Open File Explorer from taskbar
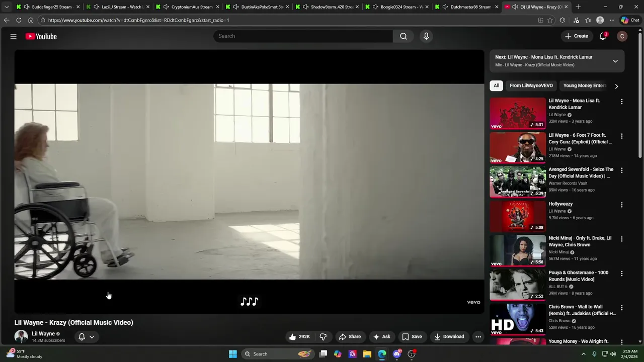644x362 pixels. coord(367,354)
